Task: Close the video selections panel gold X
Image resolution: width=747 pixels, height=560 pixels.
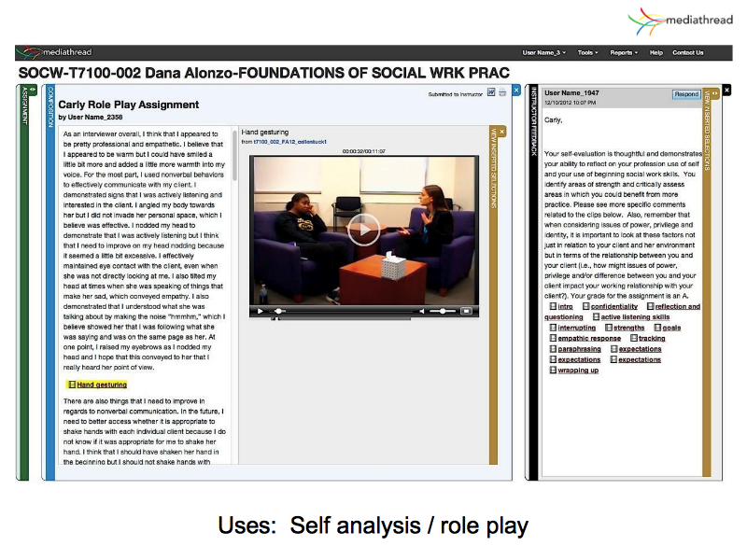Action: [x=501, y=132]
